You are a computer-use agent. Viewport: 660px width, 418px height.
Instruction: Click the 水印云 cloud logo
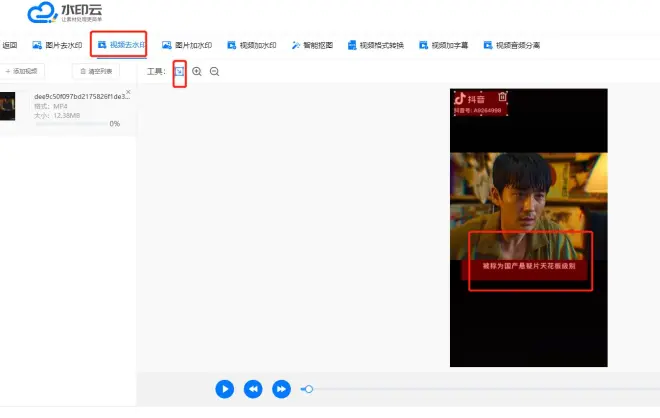(x=40, y=13)
